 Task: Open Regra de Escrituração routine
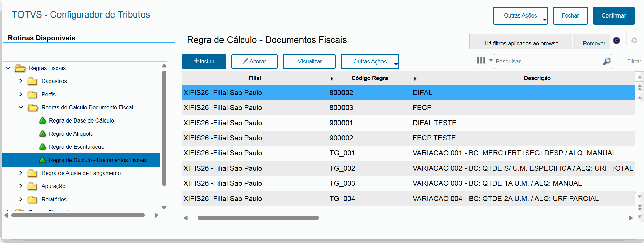77,147
